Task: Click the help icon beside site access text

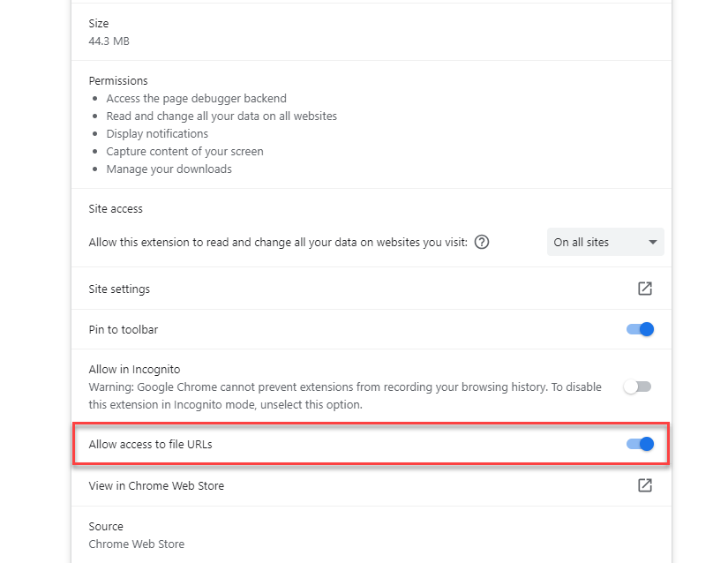Action: pyautogui.click(x=482, y=242)
